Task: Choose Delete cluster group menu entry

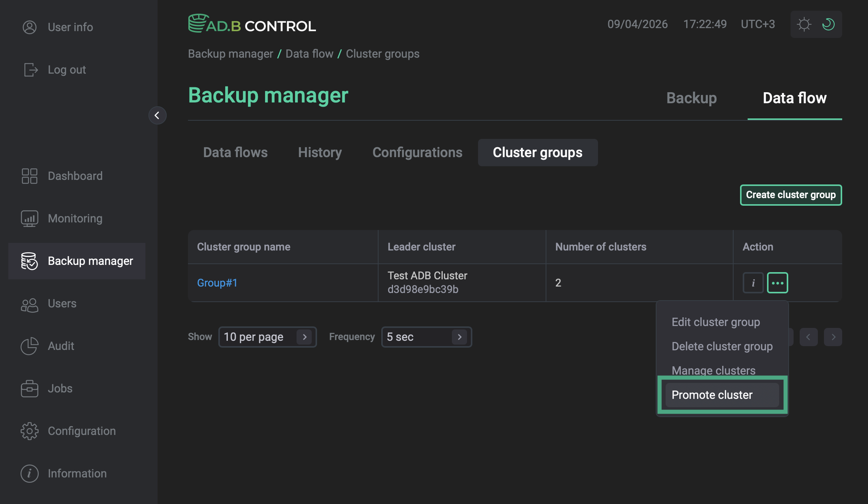Action: pos(722,346)
